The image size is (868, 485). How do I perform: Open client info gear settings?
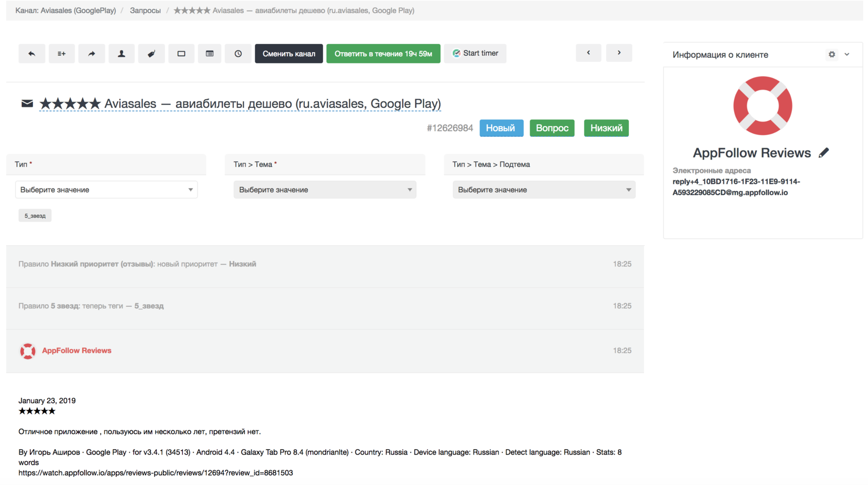[832, 54]
